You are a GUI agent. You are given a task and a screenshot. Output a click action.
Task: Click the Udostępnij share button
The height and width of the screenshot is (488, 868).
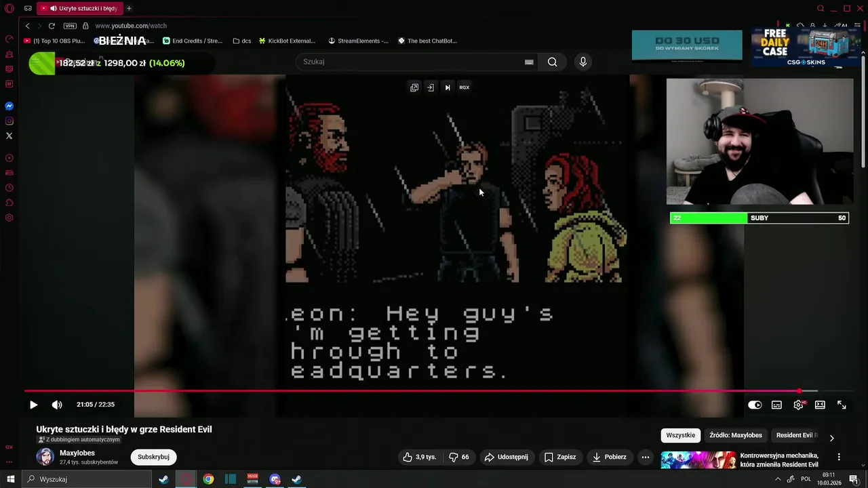tap(507, 457)
